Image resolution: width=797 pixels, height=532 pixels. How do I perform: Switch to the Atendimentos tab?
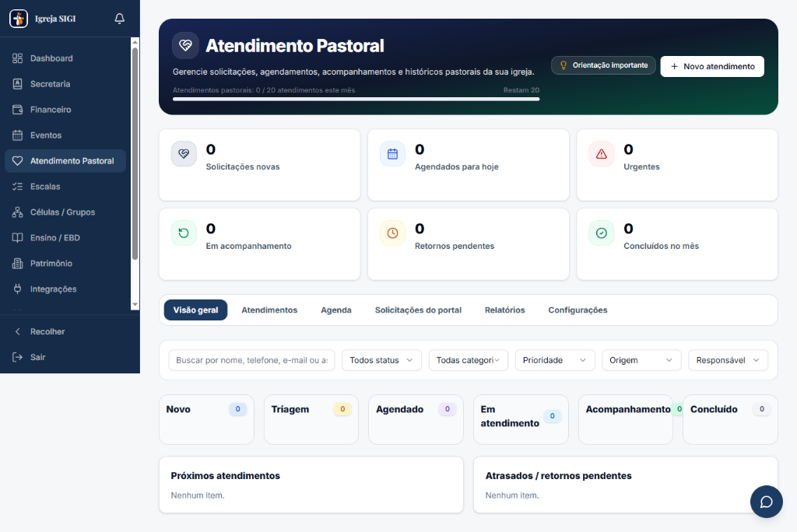tap(269, 310)
